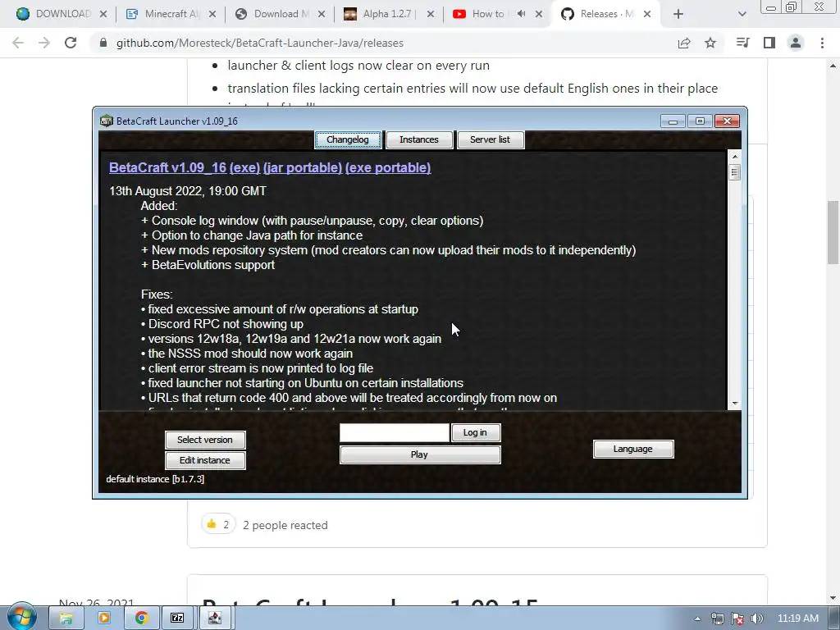Close the Releases GitHub tab
Screen dimensions: 840x630
647,14
